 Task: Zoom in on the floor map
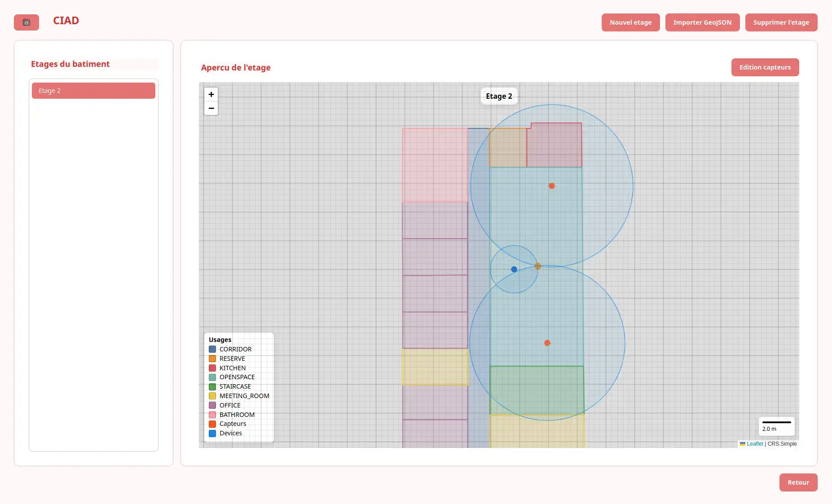click(x=211, y=94)
